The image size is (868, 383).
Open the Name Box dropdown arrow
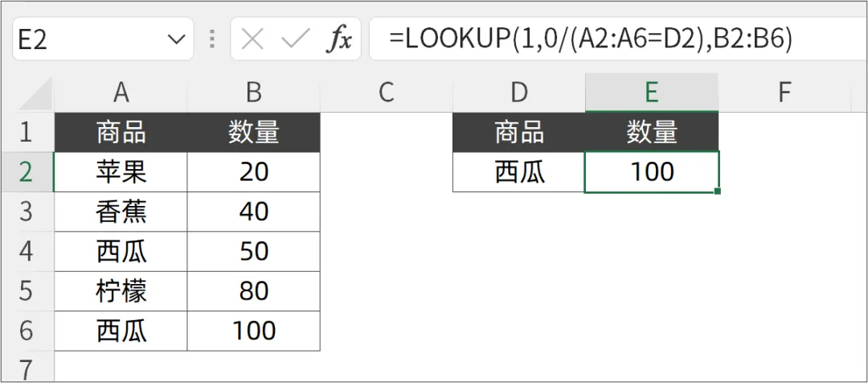tap(176, 39)
